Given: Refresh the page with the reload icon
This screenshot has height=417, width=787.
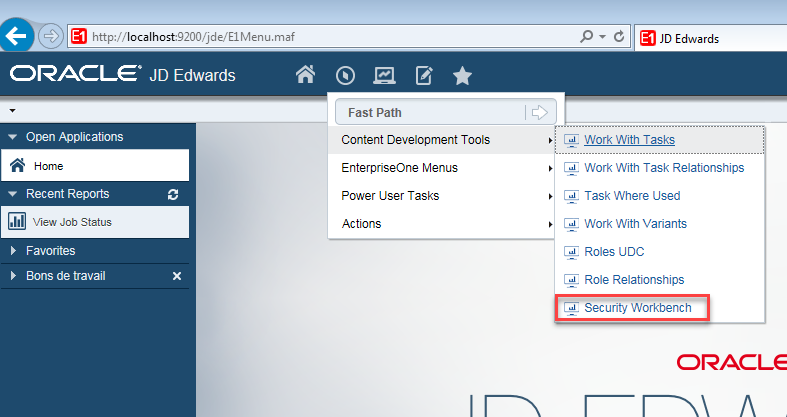Looking at the screenshot, I should [x=619, y=37].
